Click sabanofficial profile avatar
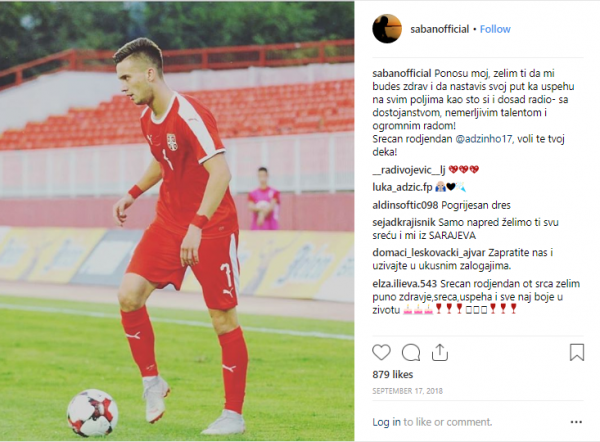Image resolution: width=600 pixels, height=442 pixels. pyautogui.click(x=387, y=29)
